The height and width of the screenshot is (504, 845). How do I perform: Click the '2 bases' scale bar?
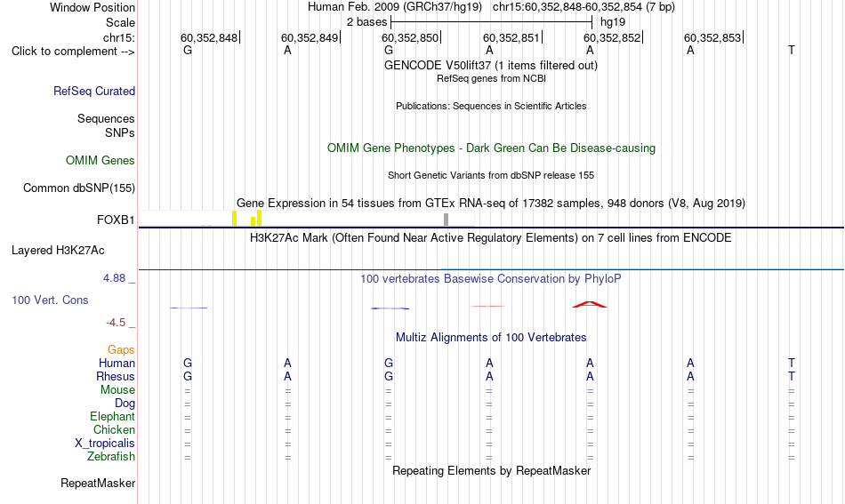492,22
